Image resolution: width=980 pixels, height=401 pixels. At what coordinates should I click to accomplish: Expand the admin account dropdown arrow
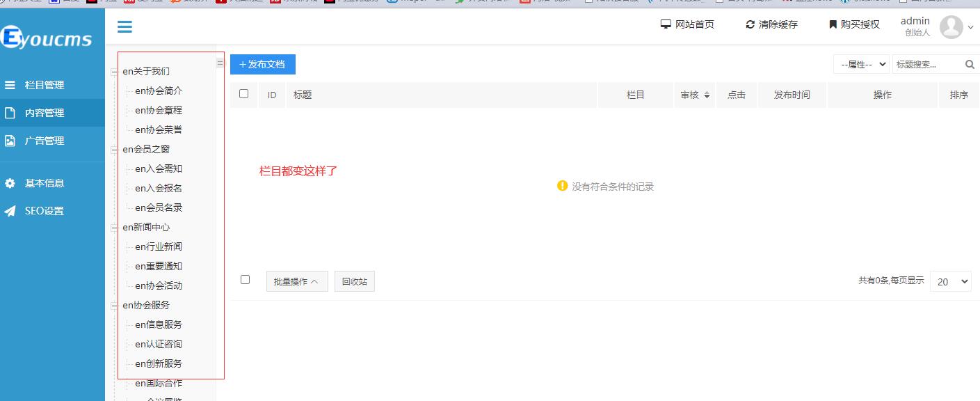pos(970,28)
